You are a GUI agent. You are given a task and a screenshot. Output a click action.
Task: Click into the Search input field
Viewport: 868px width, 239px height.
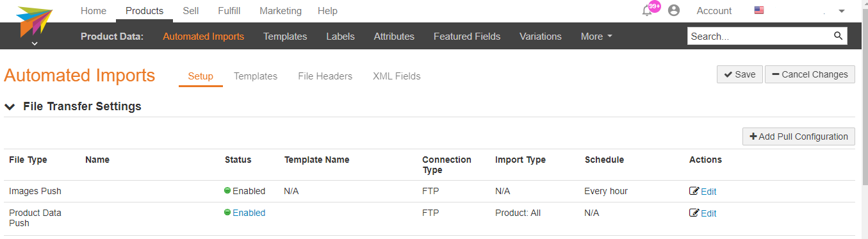coord(760,37)
